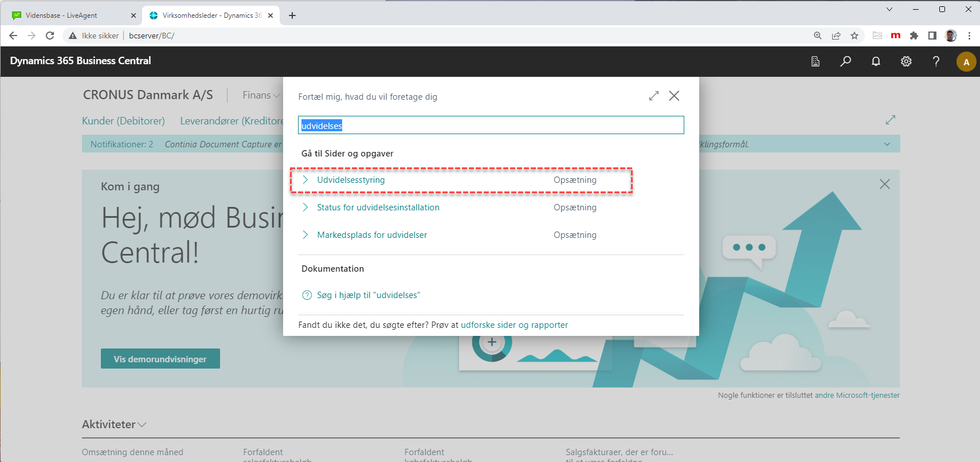980x462 pixels.
Task: Click the address bar showing bcserver/BC/
Action: [152, 36]
